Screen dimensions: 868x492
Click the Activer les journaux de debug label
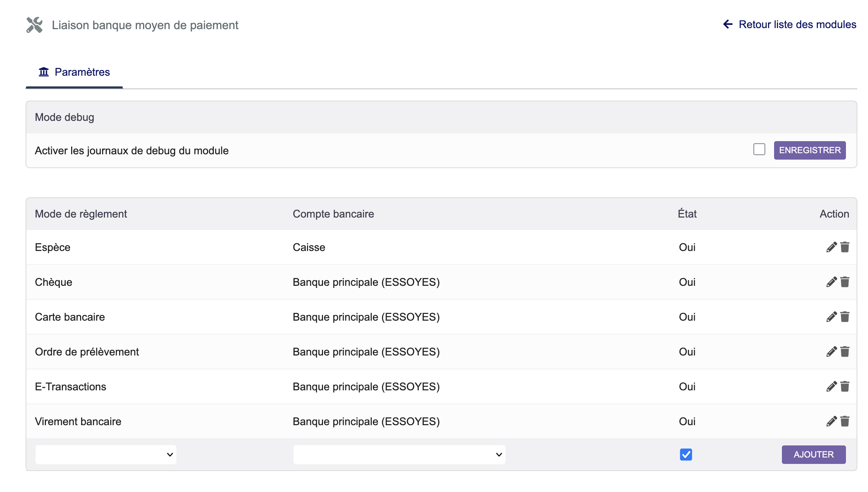coord(132,151)
